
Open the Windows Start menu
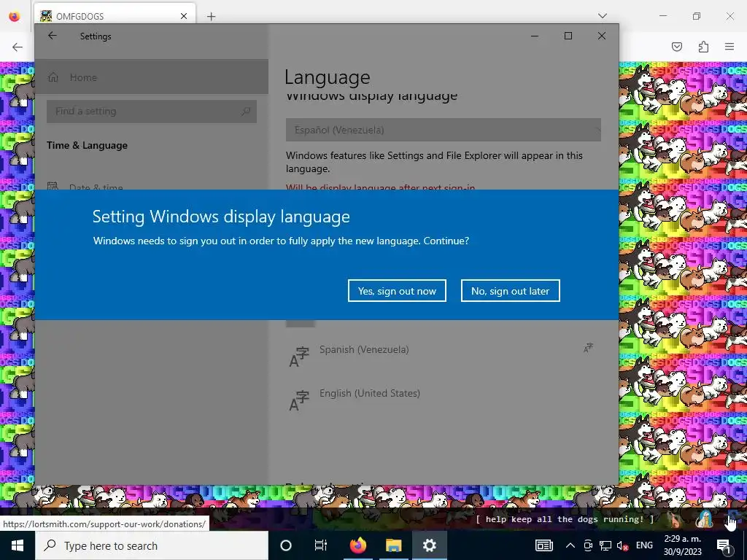pyautogui.click(x=18, y=545)
